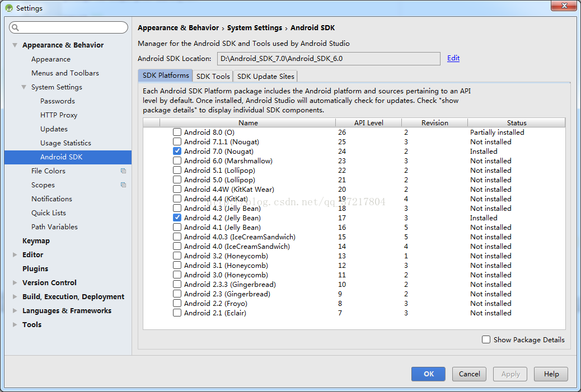Open Scopes settings page

point(43,185)
